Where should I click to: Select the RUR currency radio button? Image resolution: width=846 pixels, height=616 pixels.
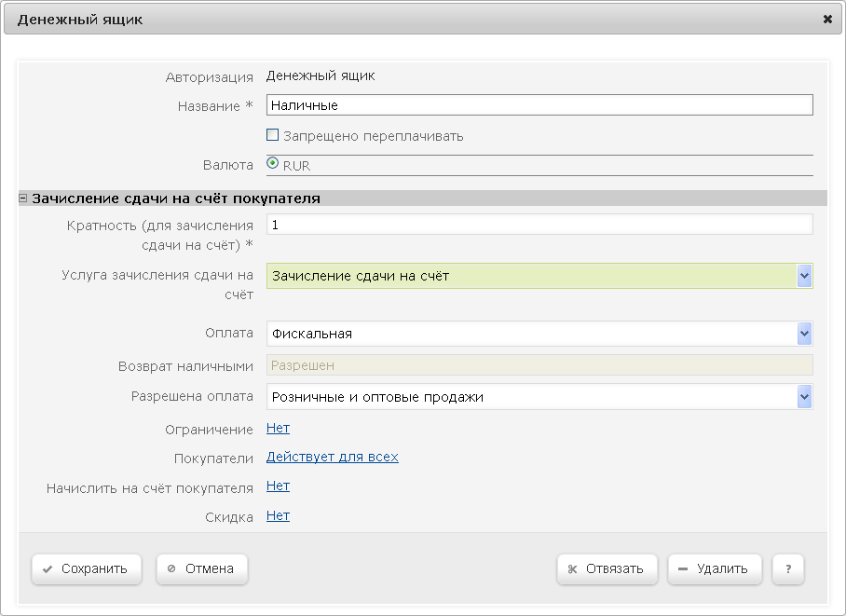pyautogui.click(x=273, y=164)
